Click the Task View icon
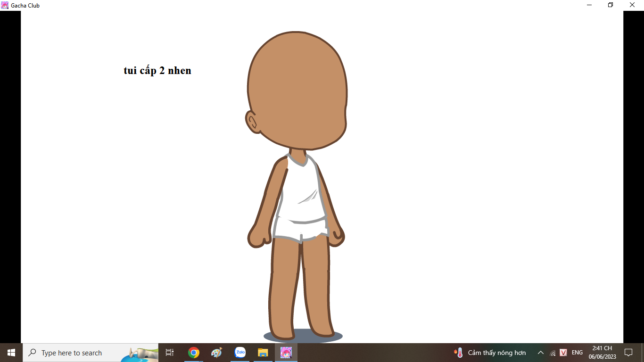 coord(170,353)
